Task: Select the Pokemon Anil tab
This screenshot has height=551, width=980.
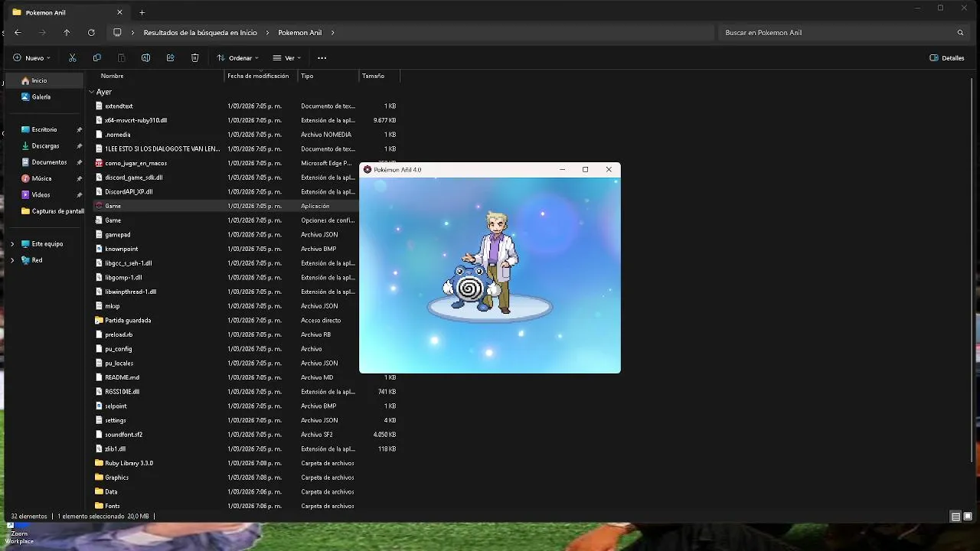Action: [x=67, y=12]
